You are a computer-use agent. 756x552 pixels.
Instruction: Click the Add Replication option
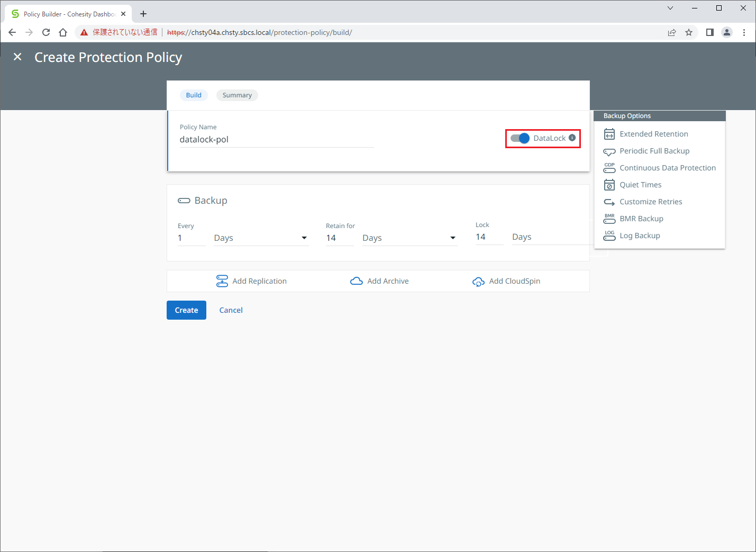tap(251, 281)
